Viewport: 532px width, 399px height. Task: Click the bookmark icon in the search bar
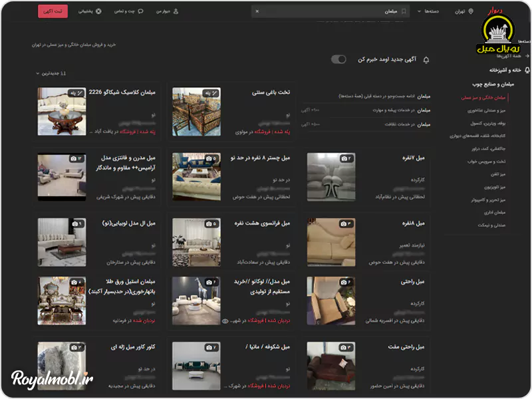(404, 11)
